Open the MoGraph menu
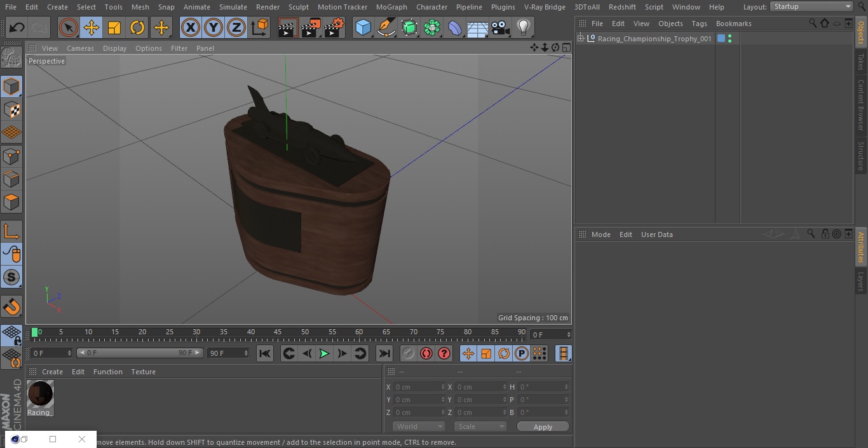The width and height of the screenshot is (868, 448). click(x=391, y=7)
